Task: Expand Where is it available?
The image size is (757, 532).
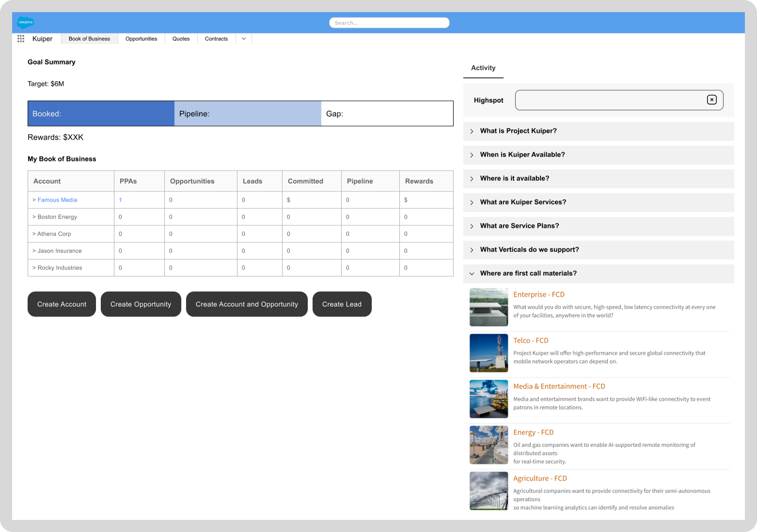Action: coord(599,178)
